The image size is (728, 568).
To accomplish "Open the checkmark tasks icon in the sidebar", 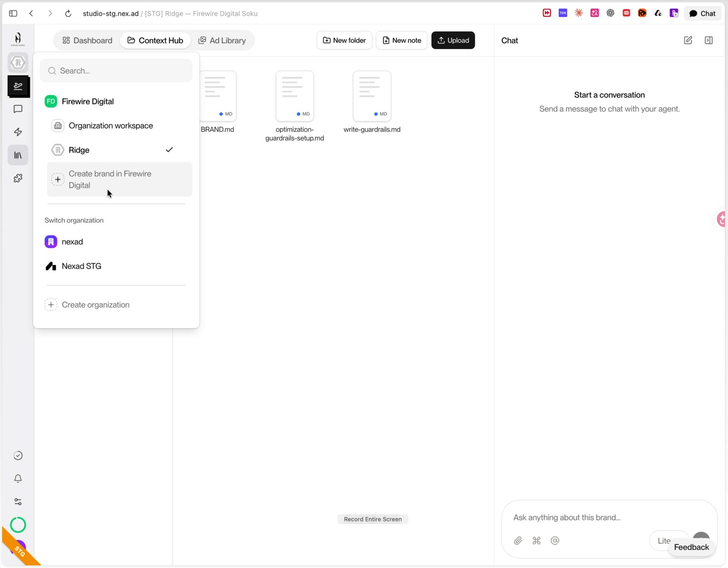I will point(18,456).
